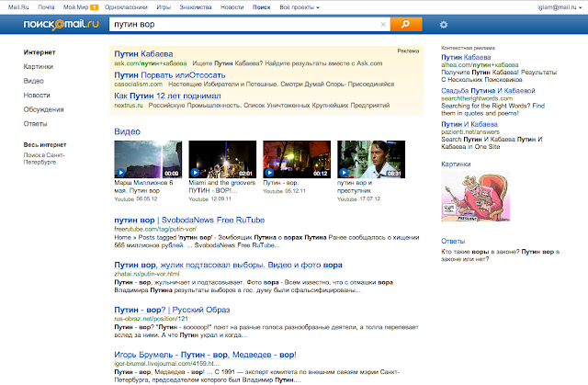This screenshot has width=588, height=385.
Task: Switch to Новости search category
Action: 37,96
